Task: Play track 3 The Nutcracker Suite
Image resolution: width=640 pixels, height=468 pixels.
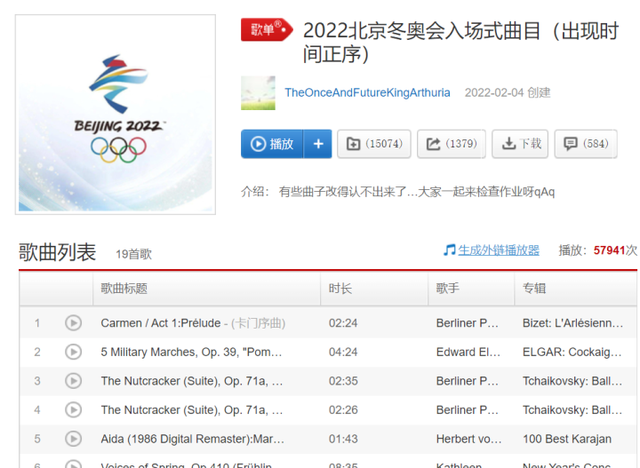Action: (x=73, y=381)
